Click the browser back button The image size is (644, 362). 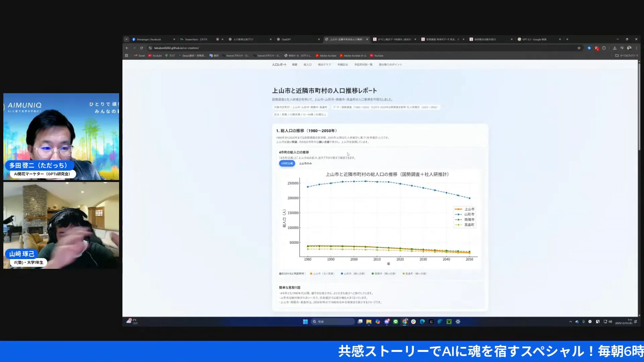point(127,48)
